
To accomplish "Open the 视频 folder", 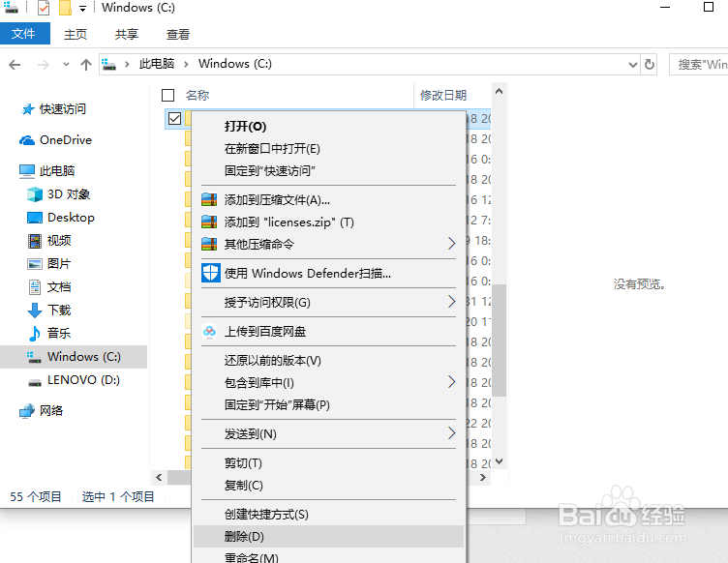I will click(49, 241).
